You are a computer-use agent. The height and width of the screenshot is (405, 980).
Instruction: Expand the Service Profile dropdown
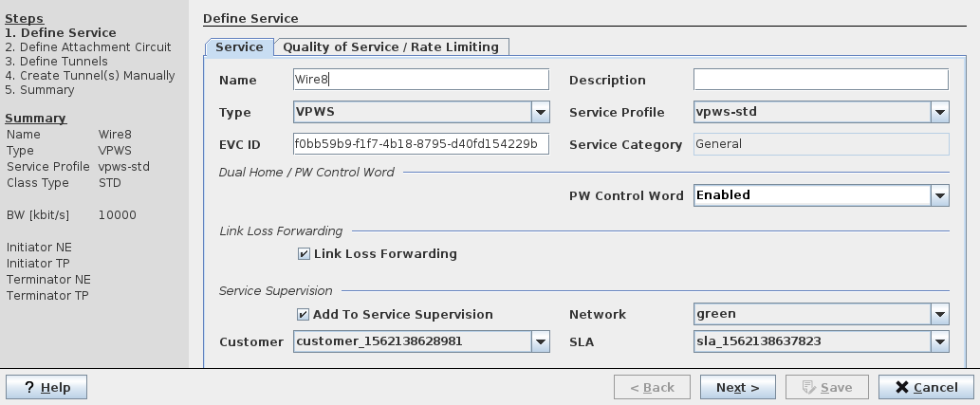click(x=939, y=113)
